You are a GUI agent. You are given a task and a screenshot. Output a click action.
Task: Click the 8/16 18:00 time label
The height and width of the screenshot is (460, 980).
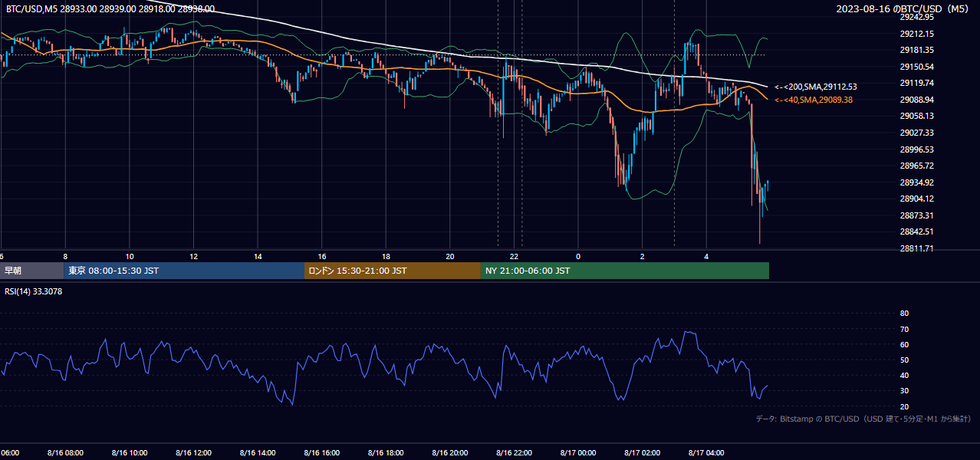pos(386,453)
